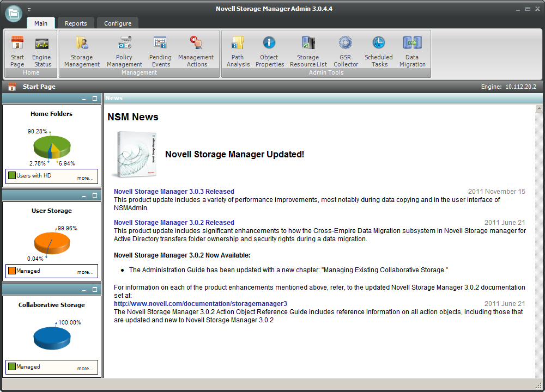Switch to the Configure tab
Screen dimensions: 545x392
(118, 23)
